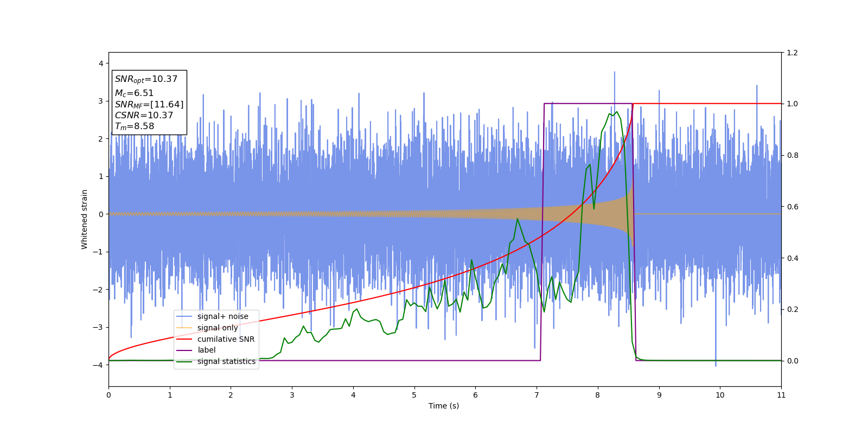The image size is (868, 434).
Task: Click the green line sample in legend
Action: tap(184, 362)
